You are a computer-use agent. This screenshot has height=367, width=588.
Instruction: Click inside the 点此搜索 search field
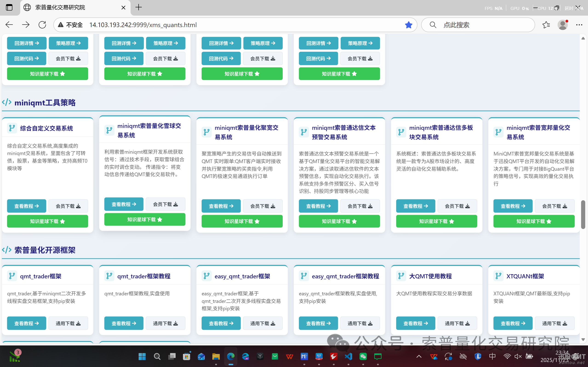pos(478,25)
